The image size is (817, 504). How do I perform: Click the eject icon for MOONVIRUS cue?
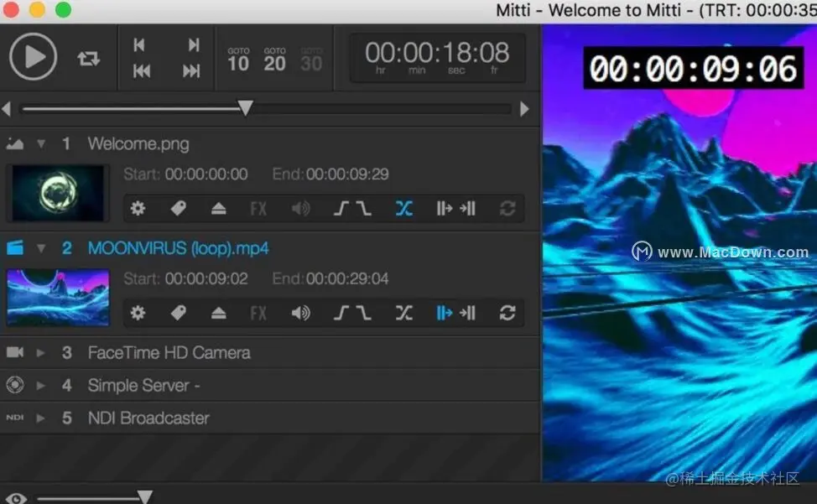(219, 313)
